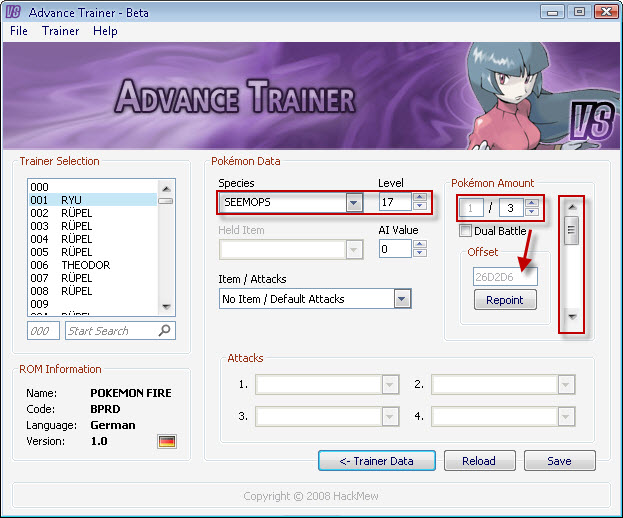Click the VS application icon in title bar
Viewport: 623px width, 518px height.
pos(13,12)
